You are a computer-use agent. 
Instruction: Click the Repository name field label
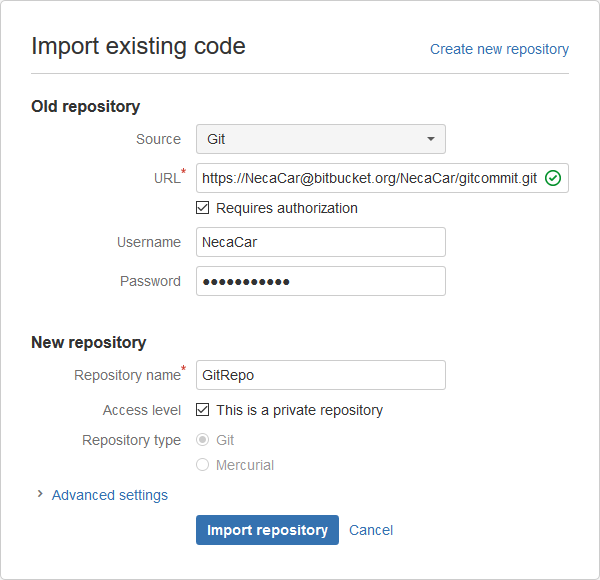pyautogui.click(x=127, y=375)
